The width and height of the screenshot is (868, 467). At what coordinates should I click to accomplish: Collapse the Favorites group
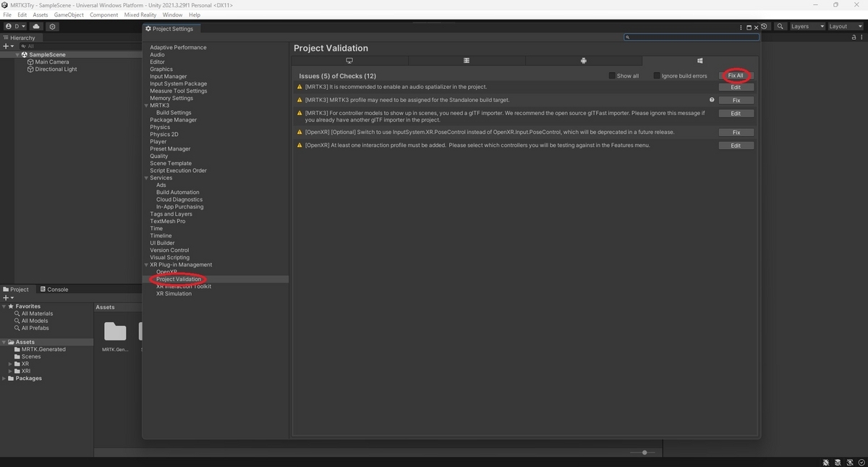click(4, 306)
